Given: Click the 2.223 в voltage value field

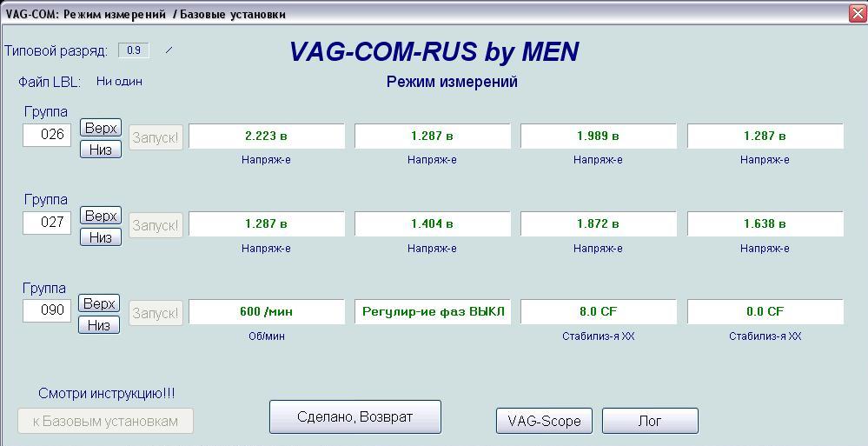Looking at the screenshot, I should 266,136.
